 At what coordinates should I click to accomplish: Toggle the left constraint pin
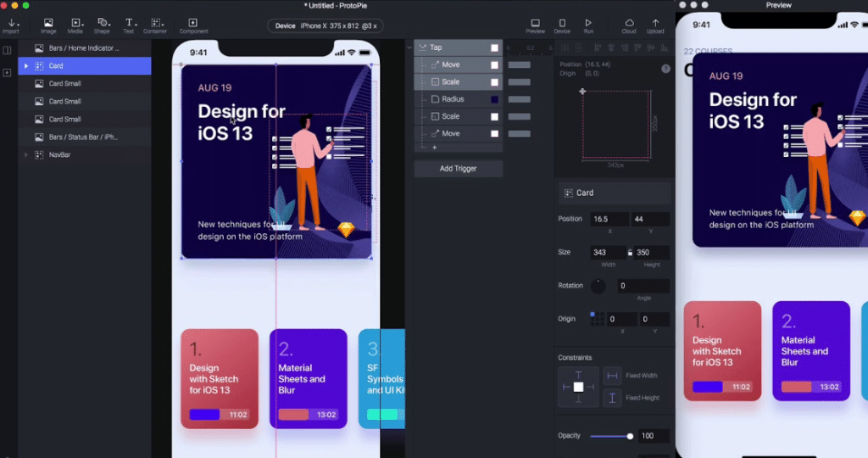point(566,387)
